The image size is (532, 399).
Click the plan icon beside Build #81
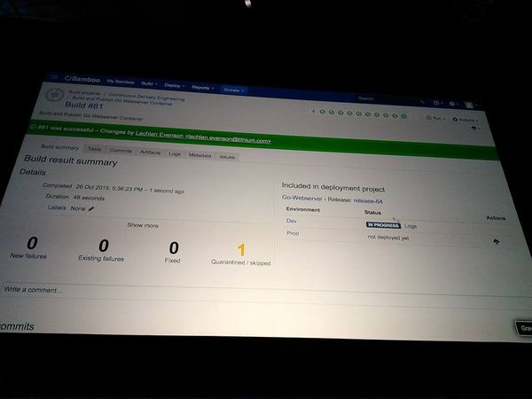pyautogui.click(x=55, y=95)
